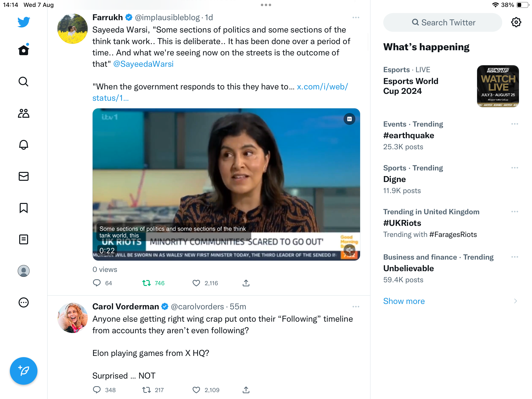Open Notifications bell icon
532x399 pixels.
[x=24, y=145]
